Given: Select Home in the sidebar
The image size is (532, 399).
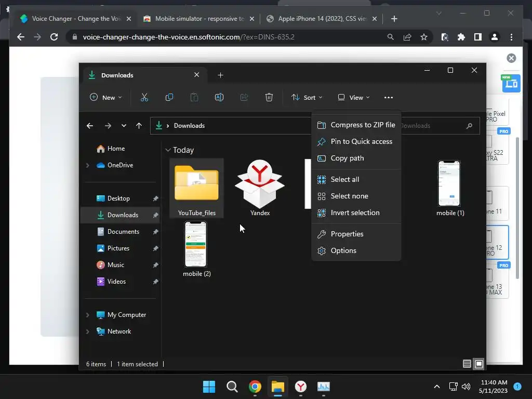Looking at the screenshot, I should click(x=121, y=149).
